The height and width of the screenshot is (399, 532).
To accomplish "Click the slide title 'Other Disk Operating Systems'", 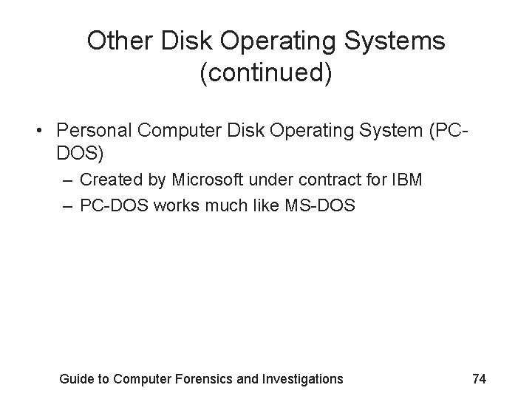I will click(266, 41).
